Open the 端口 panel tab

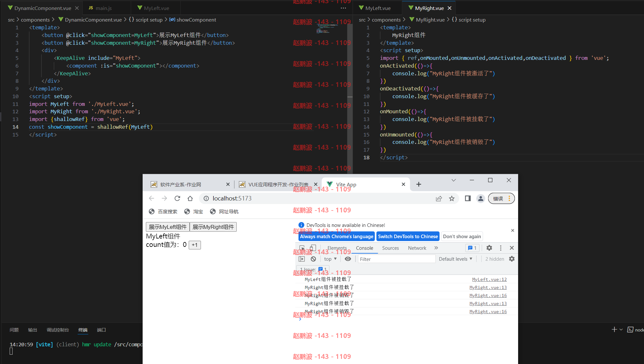[101, 330]
